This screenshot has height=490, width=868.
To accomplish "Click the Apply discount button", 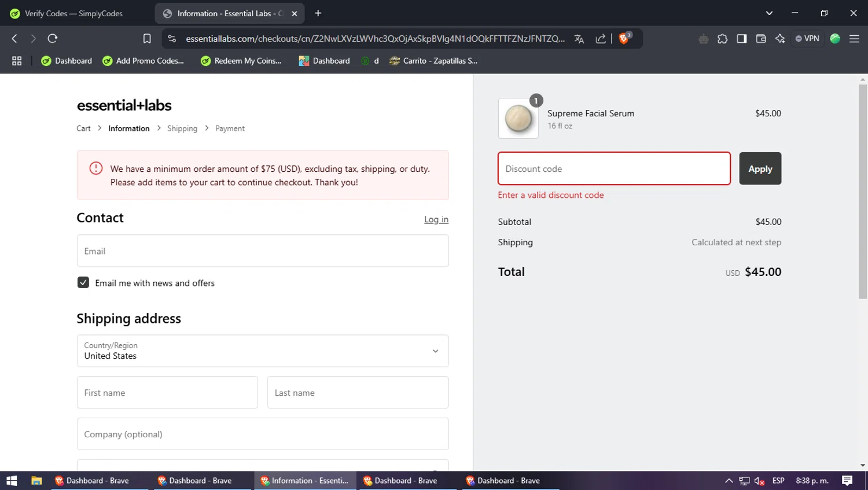I will point(760,168).
